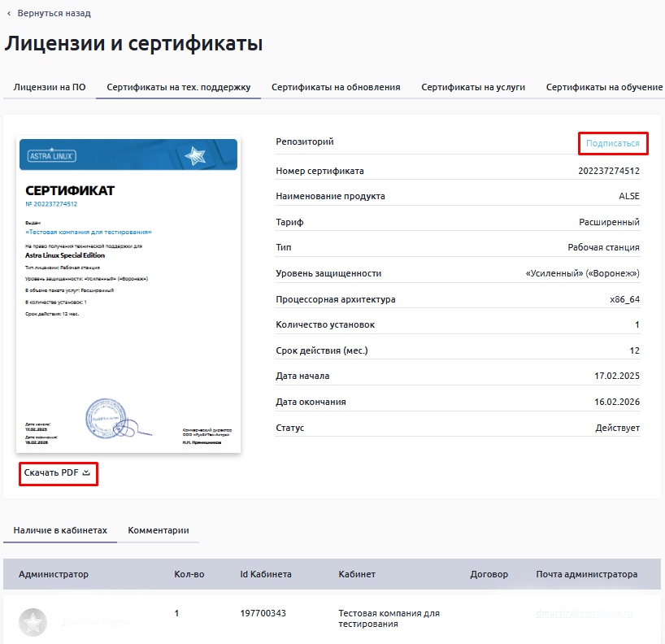Click the 'Администратор' column header

coord(54,574)
